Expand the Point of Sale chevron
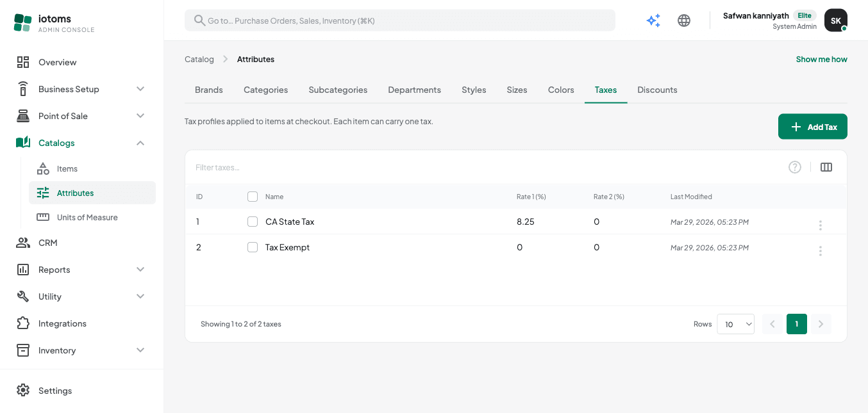 (x=140, y=116)
